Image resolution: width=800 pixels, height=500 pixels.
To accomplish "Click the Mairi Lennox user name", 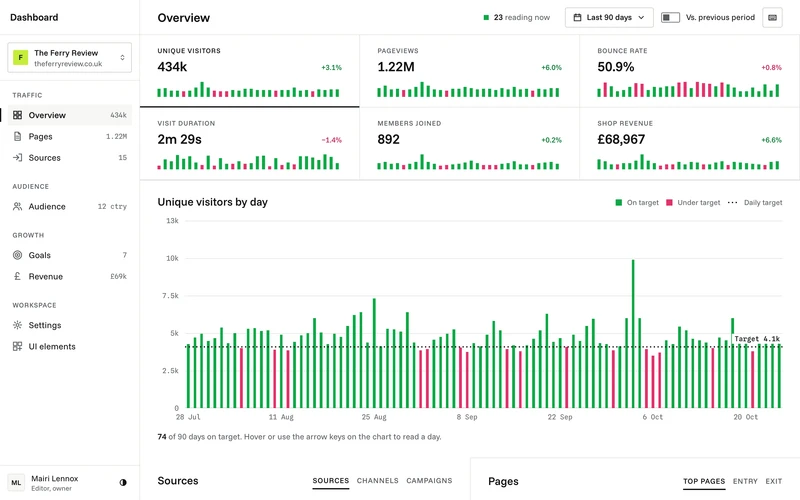I will click(x=55, y=479).
